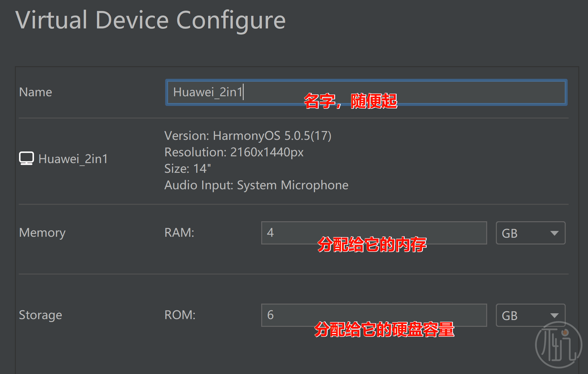Click the Memory section label
This screenshot has height=374, width=588.
click(x=42, y=233)
